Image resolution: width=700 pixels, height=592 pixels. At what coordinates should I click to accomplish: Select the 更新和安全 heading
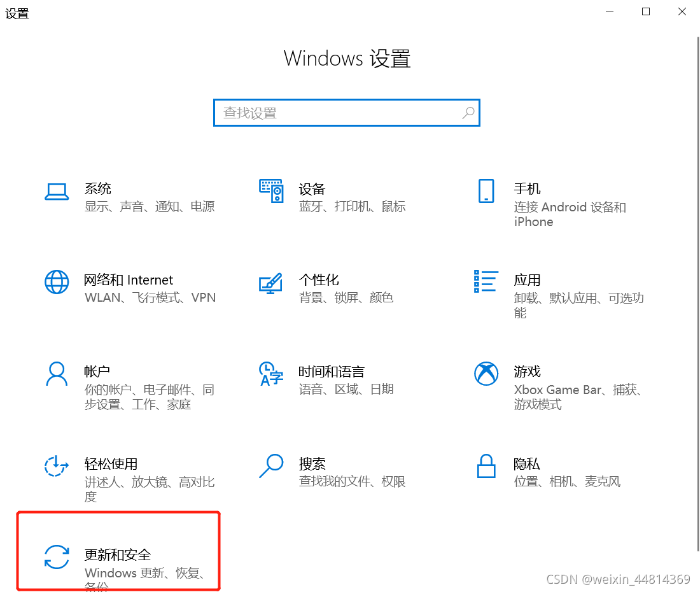coord(118,555)
